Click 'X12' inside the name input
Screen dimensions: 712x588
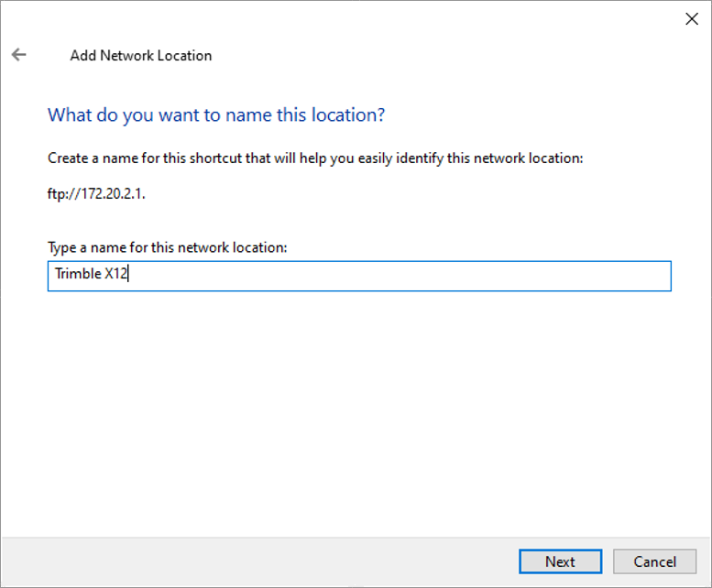[x=115, y=274]
